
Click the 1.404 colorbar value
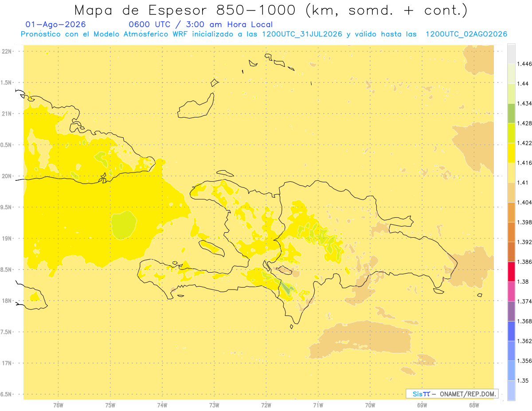pyautogui.click(x=524, y=203)
